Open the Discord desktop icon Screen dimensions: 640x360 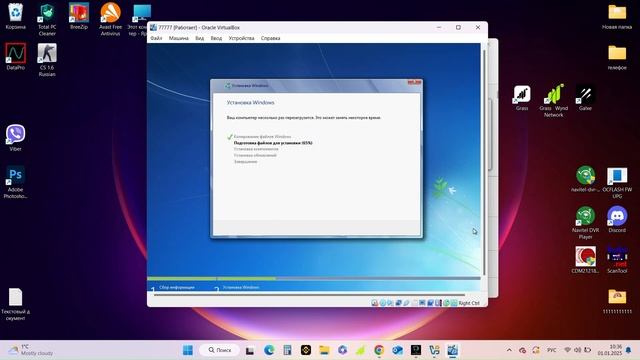point(617,220)
